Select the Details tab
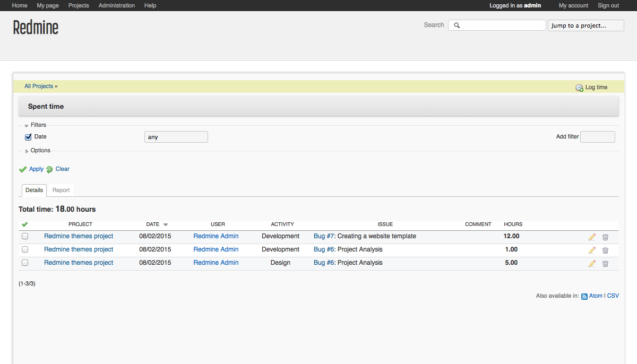 34,190
